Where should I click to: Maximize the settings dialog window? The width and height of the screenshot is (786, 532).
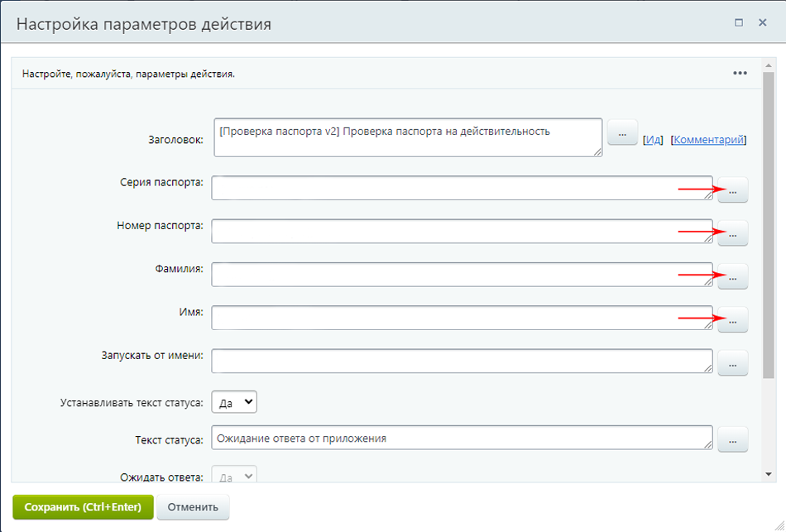click(739, 23)
